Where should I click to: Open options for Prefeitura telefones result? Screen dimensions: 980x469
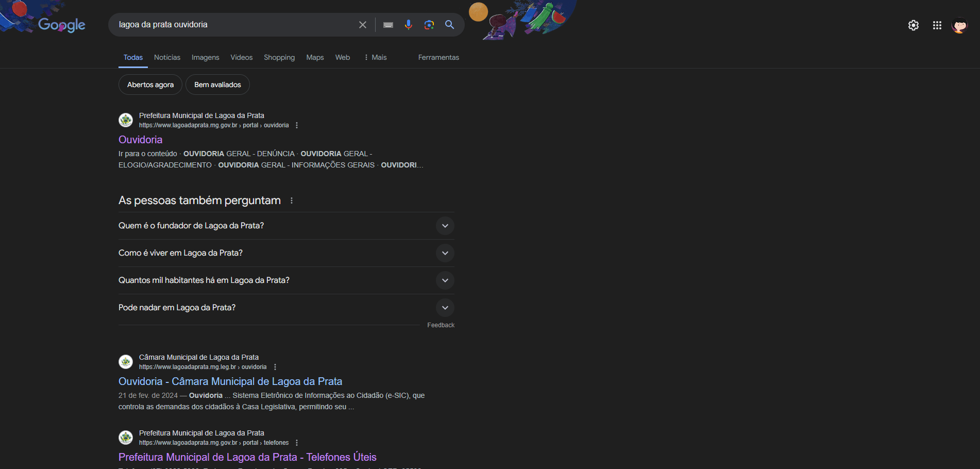coord(297,443)
